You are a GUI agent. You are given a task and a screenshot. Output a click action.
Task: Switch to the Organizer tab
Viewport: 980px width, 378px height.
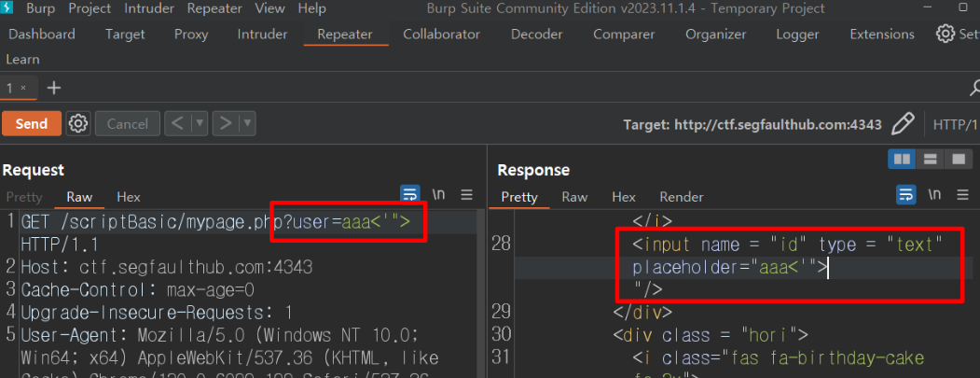pyautogui.click(x=715, y=35)
